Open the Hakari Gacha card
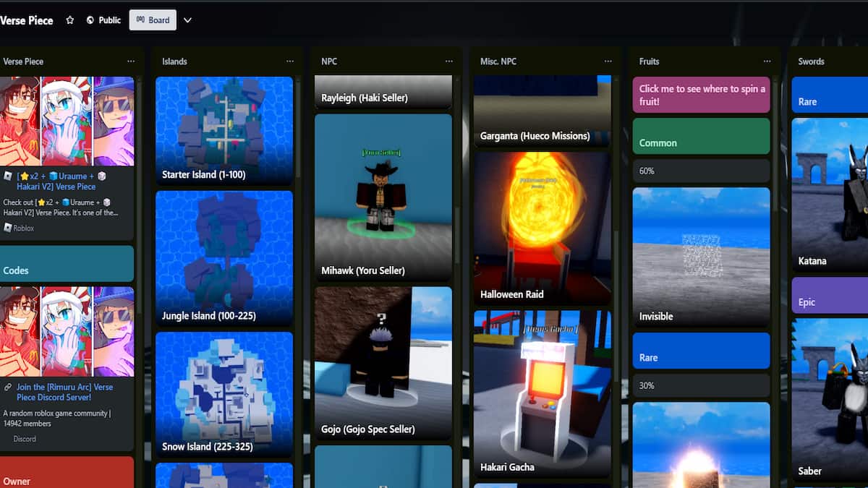The image size is (868, 488). tap(542, 394)
